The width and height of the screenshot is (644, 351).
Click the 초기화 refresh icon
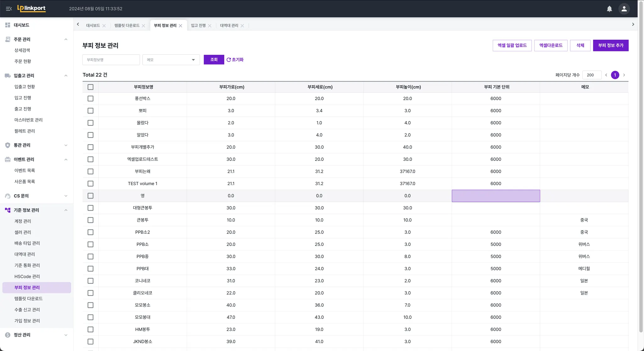229,60
